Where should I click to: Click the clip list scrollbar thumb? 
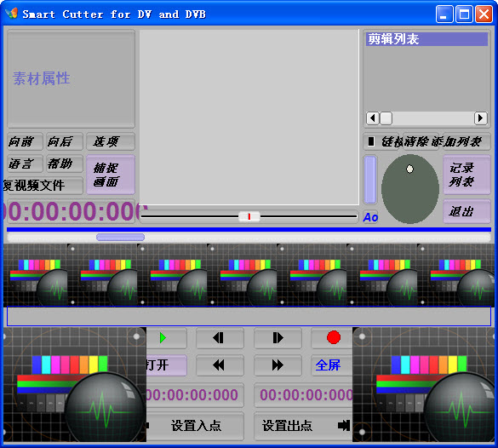(x=386, y=118)
